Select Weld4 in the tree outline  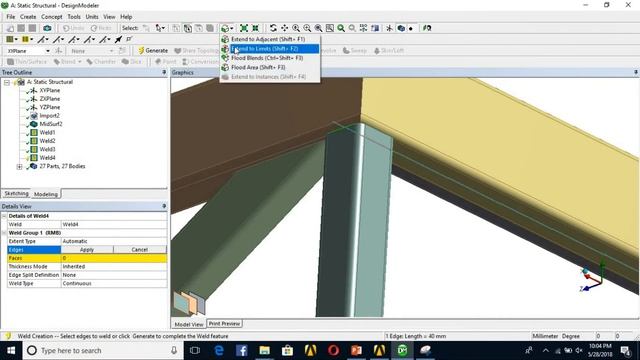(x=47, y=158)
